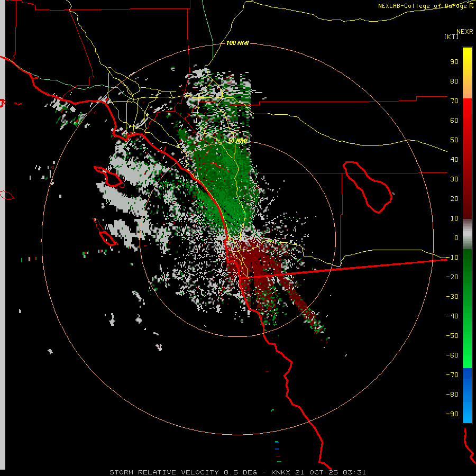This screenshot has width=476, height=476.
Task: Select the 10 value on velocity scale
Action: (454, 218)
